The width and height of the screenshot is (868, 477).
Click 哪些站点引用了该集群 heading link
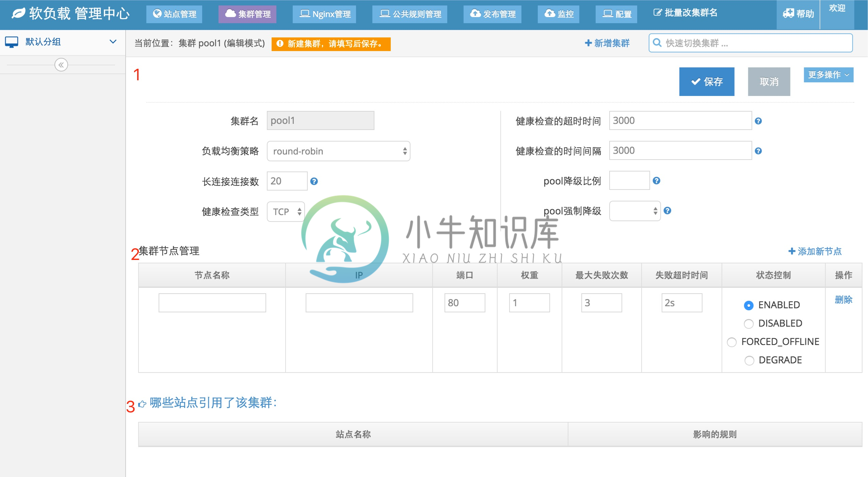coord(213,403)
